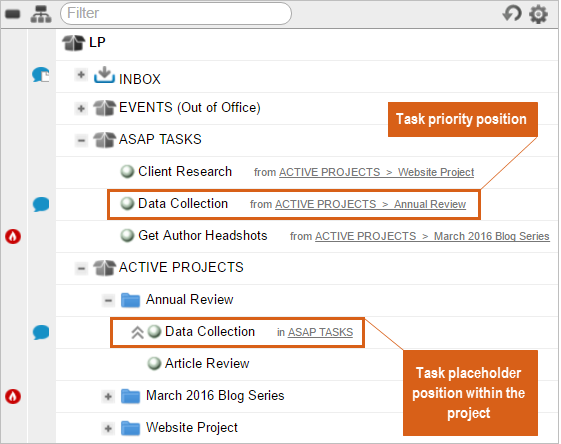
Task: Open the March 2016 Blog Series link
Action: (492, 236)
